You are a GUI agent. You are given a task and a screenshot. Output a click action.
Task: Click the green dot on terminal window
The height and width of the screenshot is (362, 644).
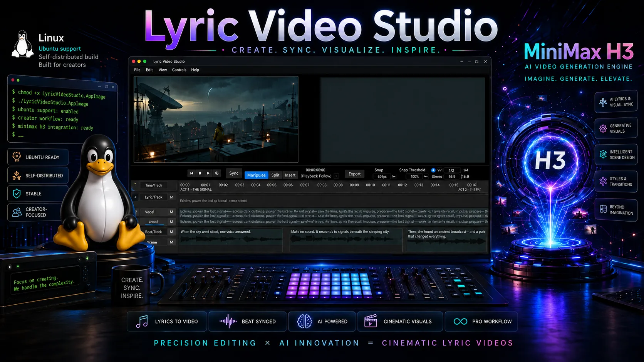click(18, 80)
